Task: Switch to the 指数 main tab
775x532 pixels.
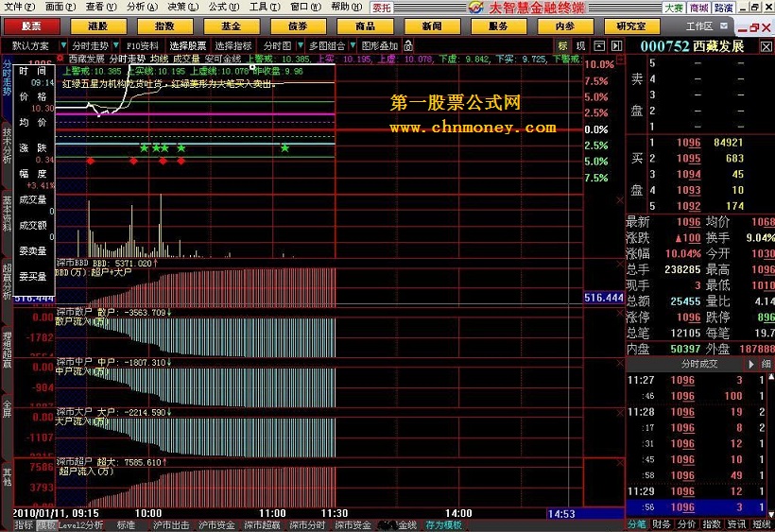Action: click(x=164, y=26)
